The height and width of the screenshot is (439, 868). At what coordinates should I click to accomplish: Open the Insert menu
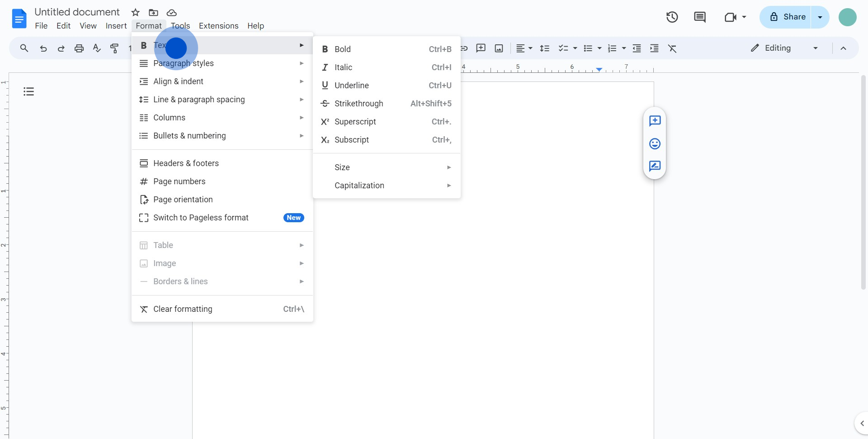click(116, 26)
